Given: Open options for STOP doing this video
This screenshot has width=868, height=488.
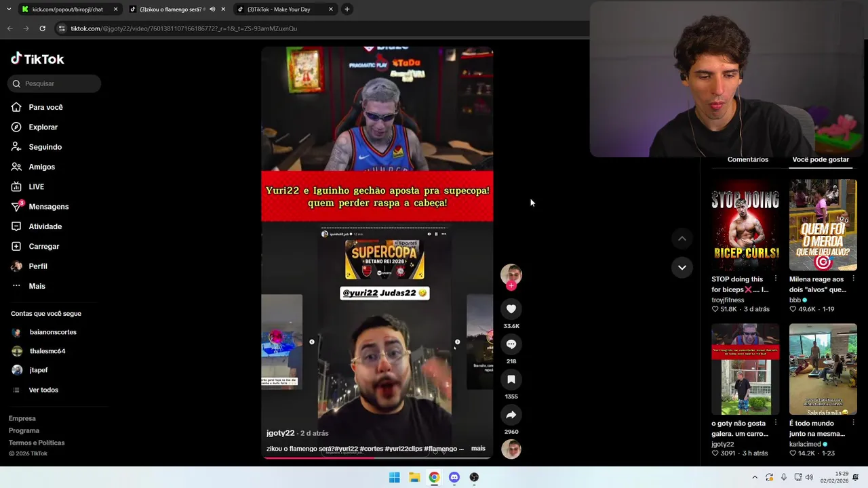Looking at the screenshot, I should [775, 279].
